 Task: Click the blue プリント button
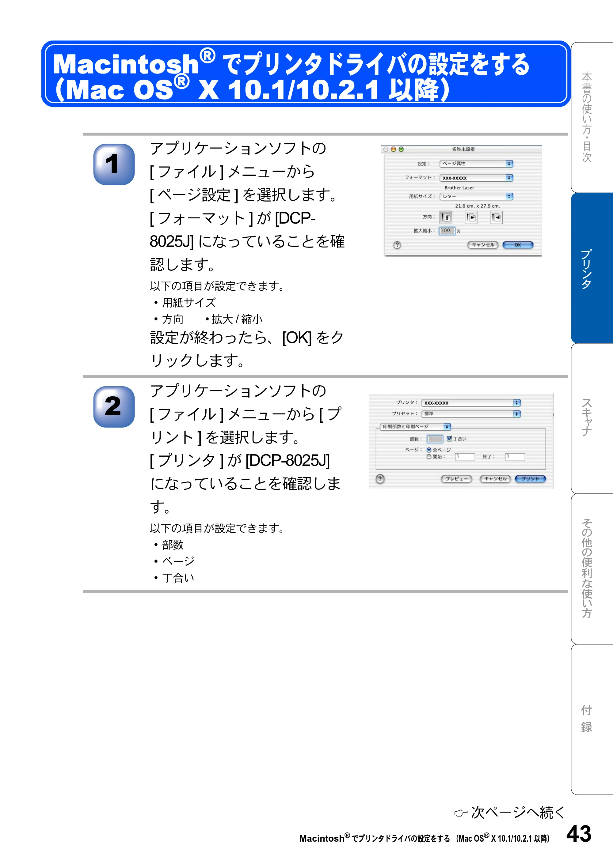(530, 479)
